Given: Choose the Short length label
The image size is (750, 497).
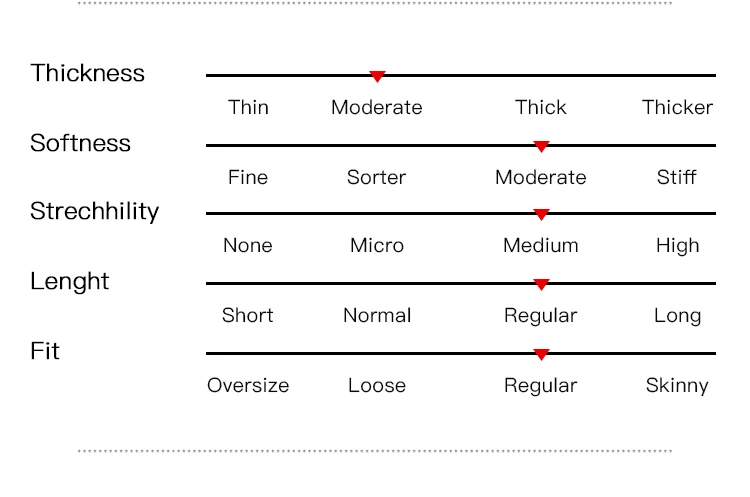Looking at the screenshot, I should click(248, 315).
